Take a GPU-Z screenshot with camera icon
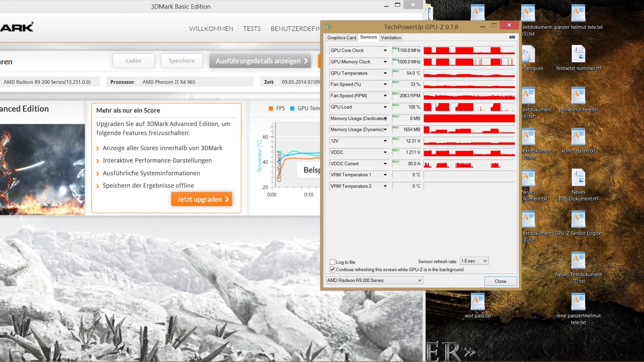This screenshot has height=362, width=644. click(512, 37)
